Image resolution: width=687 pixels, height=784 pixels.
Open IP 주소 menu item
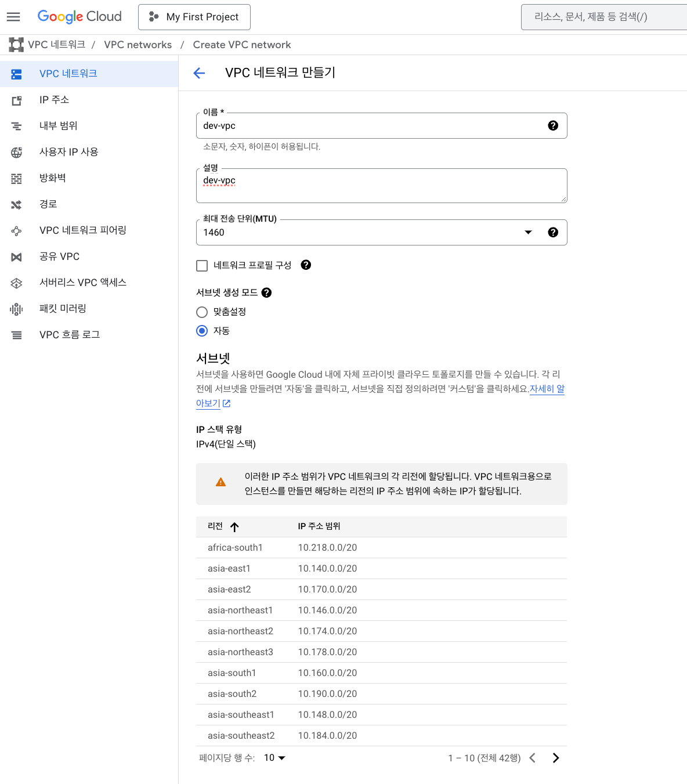[89, 100]
